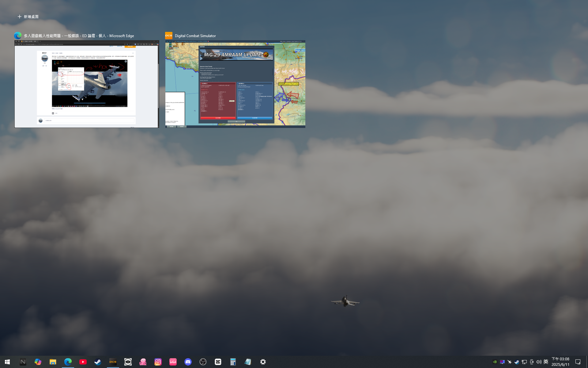588x368 pixels.
Task: Open the clock showing 下午 03:08
Action: click(560, 362)
